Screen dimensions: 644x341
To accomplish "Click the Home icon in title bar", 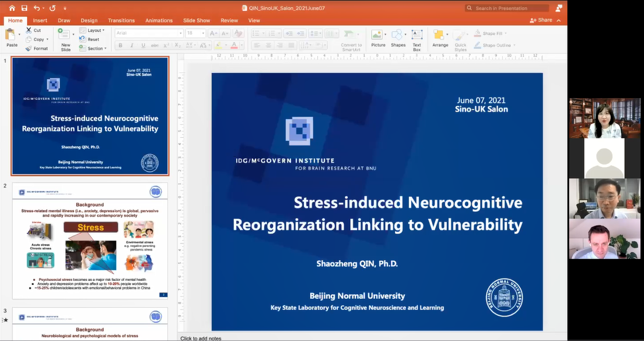I will [12, 8].
